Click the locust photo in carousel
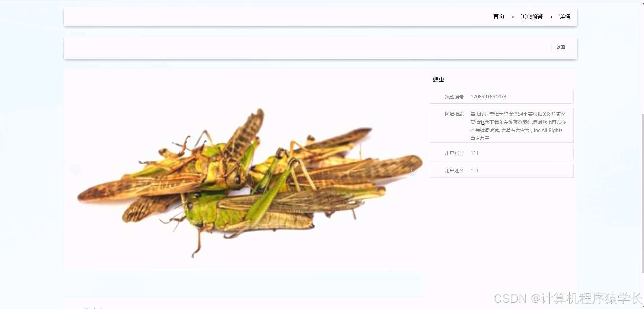644x309 pixels. tap(243, 170)
